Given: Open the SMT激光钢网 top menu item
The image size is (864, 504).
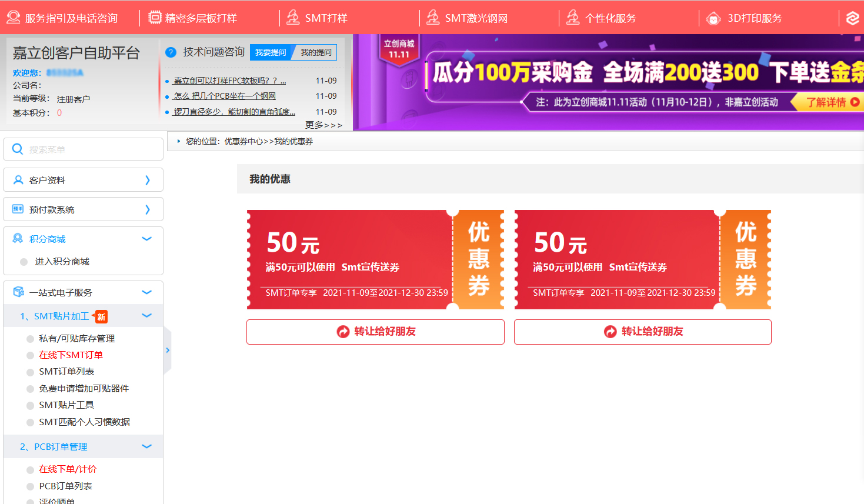Looking at the screenshot, I should (475, 18).
